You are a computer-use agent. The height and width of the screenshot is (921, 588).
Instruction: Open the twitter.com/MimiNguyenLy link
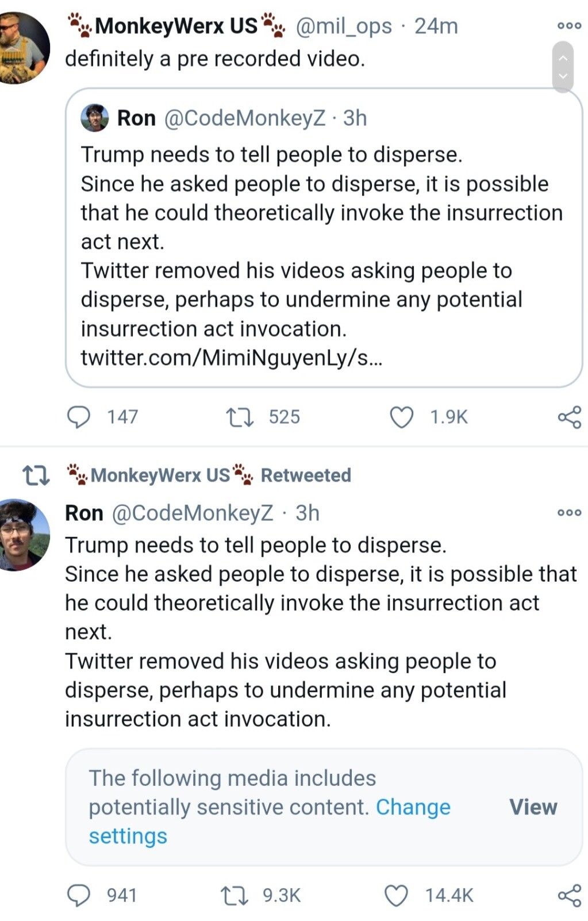pyautogui.click(x=231, y=358)
